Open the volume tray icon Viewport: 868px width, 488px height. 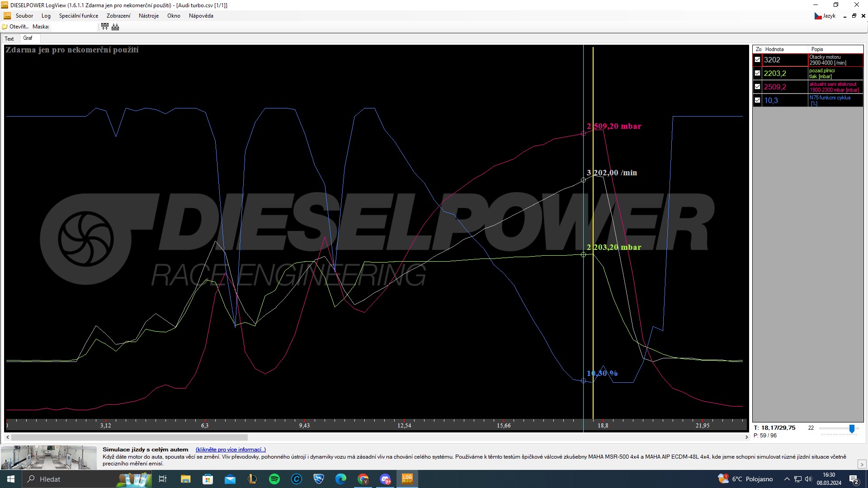(808, 479)
